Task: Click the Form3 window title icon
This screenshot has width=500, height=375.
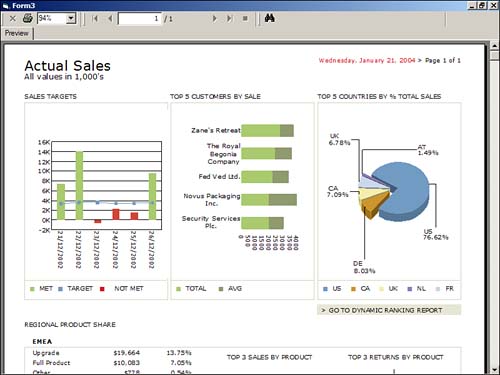Action: [x=6, y=6]
